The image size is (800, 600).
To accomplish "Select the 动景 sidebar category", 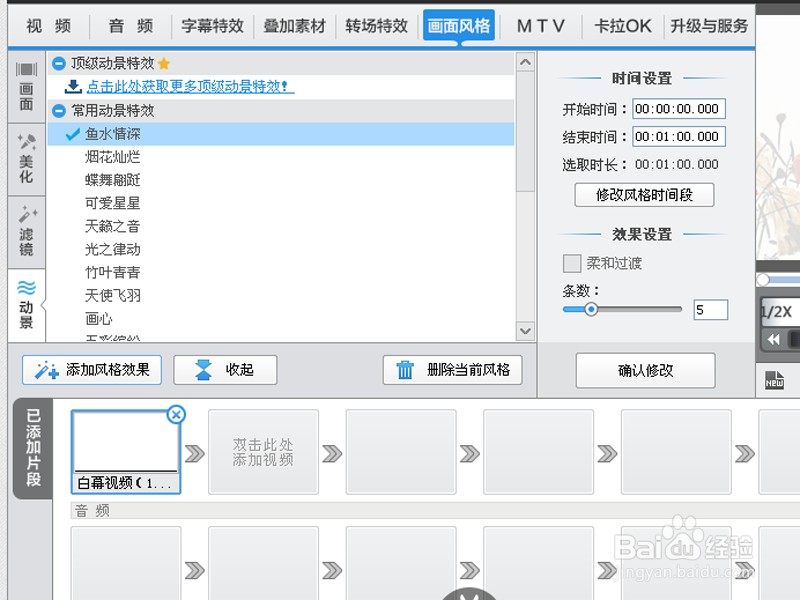I will pos(27,305).
